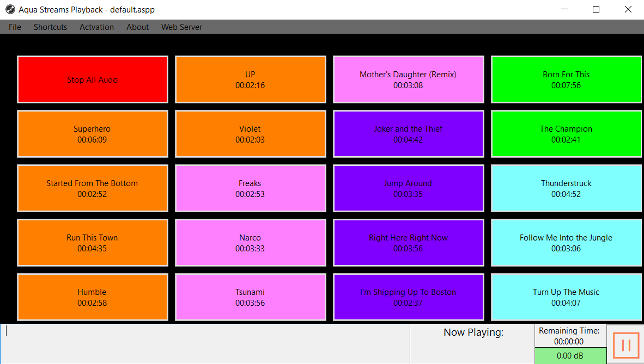Play Mother's Daughter (Remix)
The height and width of the screenshot is (364, 644).
tap(408, 79)
